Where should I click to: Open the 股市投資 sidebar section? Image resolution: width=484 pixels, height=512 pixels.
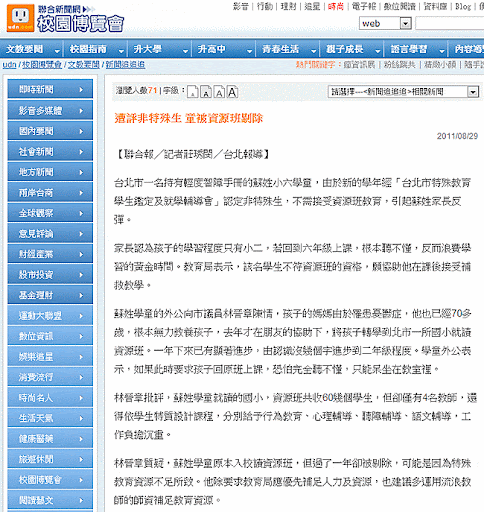tap(50, 275)
